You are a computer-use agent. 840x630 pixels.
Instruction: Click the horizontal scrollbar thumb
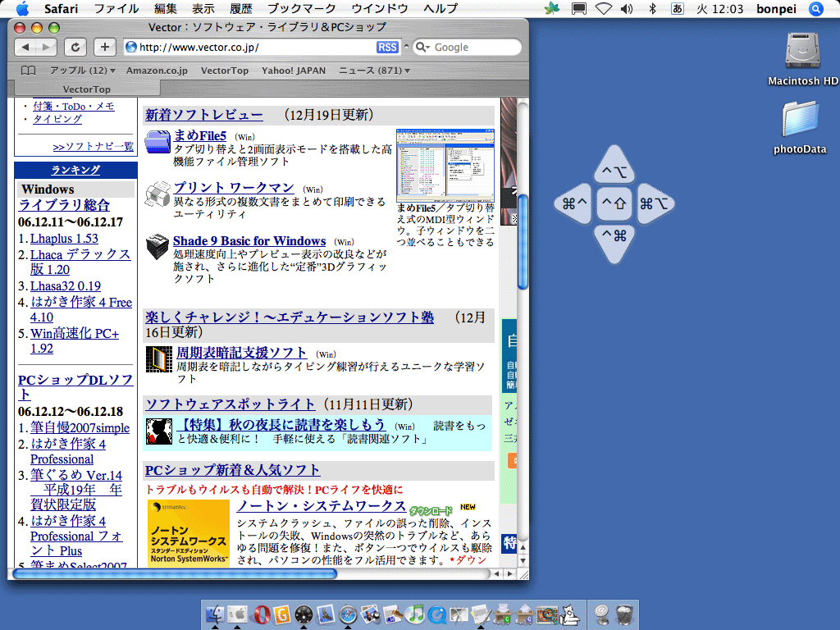175,573
